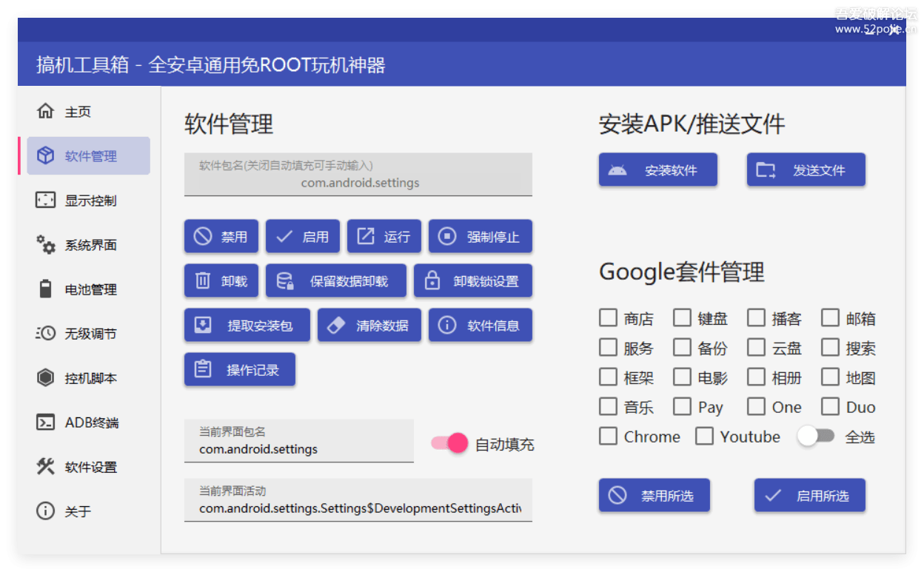Force stop app via 强制停止
The image size is (924, 572).
480,237
